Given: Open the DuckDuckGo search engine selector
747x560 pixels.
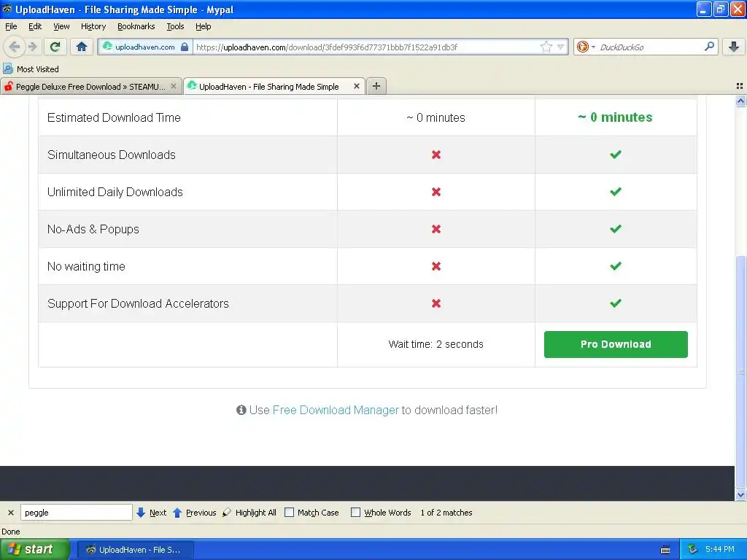Looking at the screenshot, I should pyautogui.click(x=586, y=47).
